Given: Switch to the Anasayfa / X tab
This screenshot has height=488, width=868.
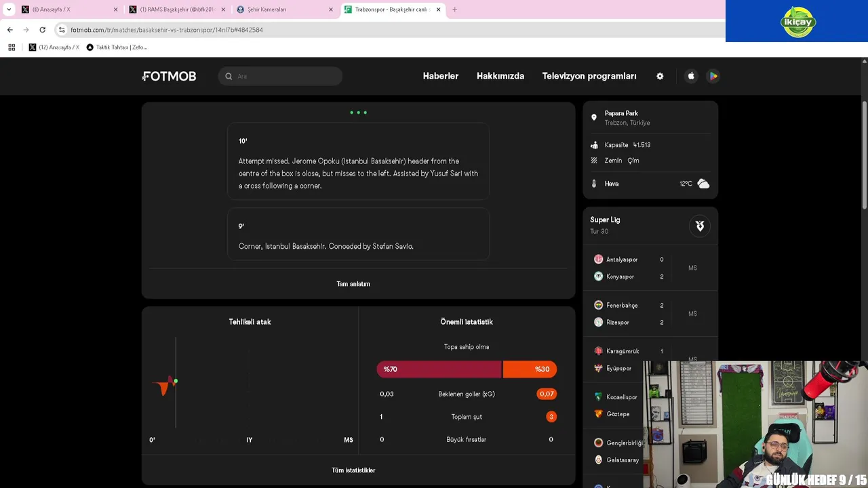Looking at the screenshot, I should (x=69, y=9).
